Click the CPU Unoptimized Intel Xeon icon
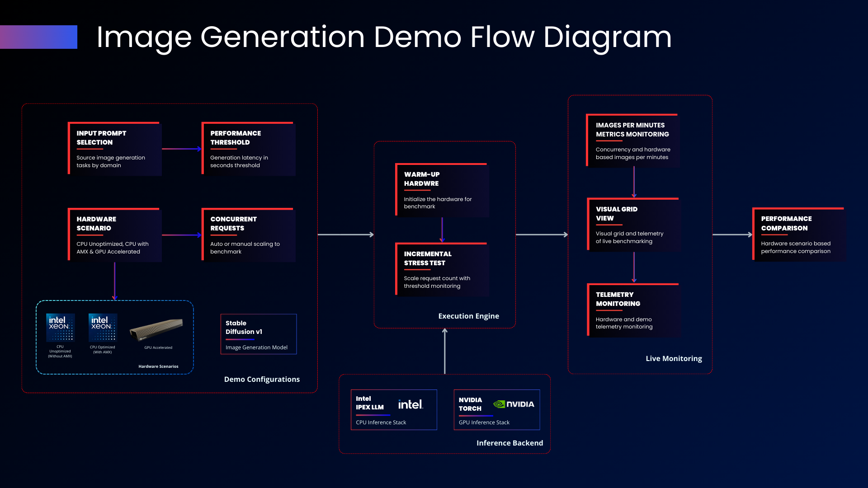 pyautogui.click(x=60, y=328)
